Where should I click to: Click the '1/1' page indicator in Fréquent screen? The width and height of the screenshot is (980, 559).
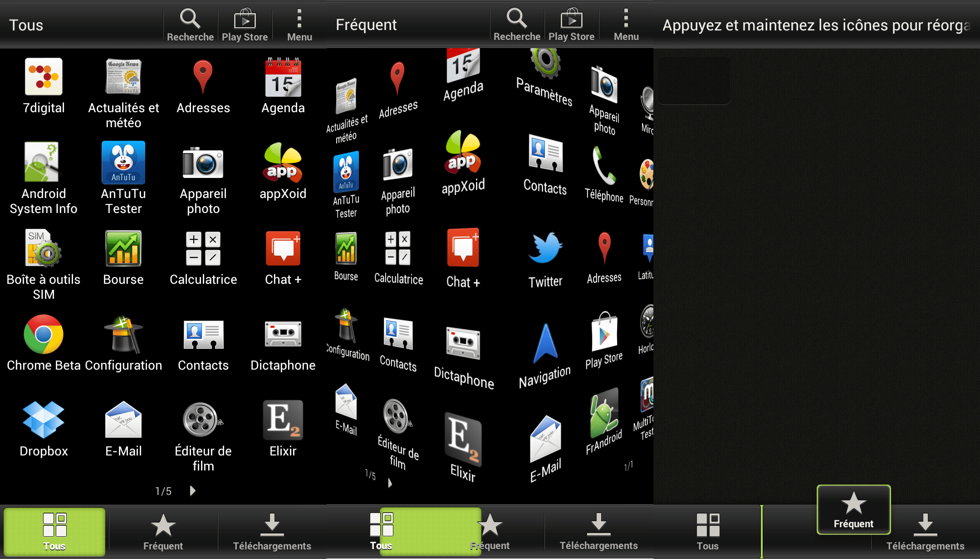[x=628, y=466]
